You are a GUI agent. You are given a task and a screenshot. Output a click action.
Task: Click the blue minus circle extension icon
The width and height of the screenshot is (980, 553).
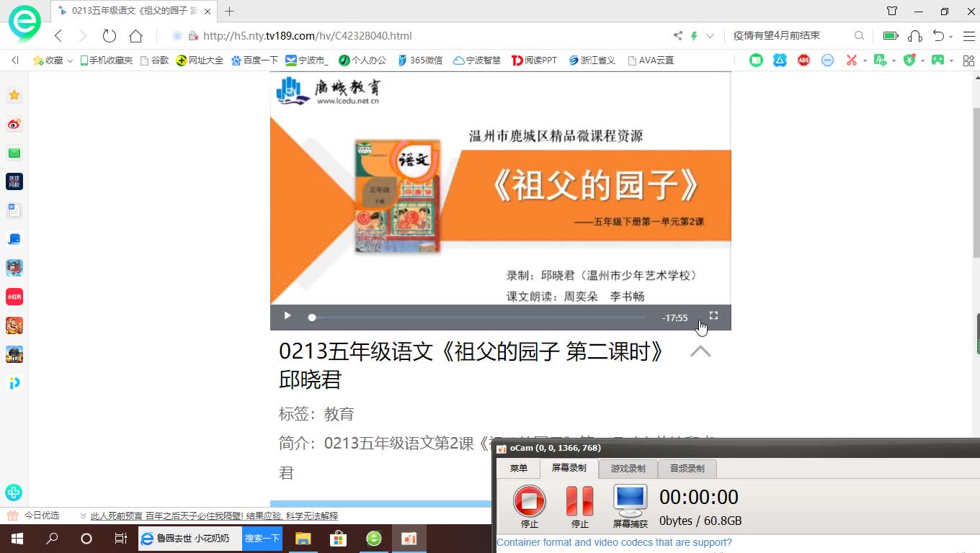[x=827, y=60]
